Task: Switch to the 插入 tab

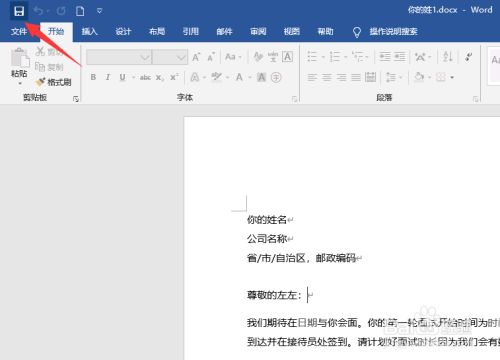Action: pyautogui.click(x=89, y=31)
